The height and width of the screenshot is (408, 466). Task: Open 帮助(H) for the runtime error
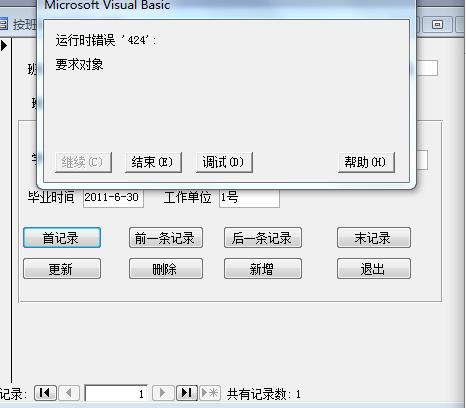point(366,162)
